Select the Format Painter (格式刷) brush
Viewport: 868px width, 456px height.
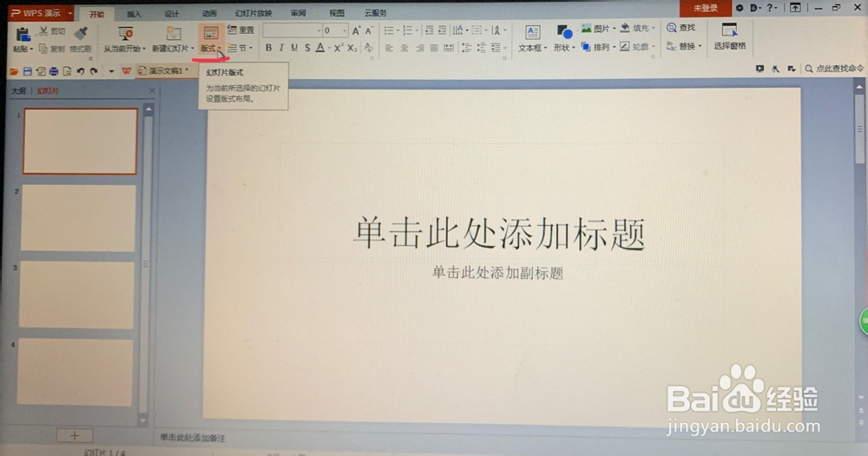81,39
